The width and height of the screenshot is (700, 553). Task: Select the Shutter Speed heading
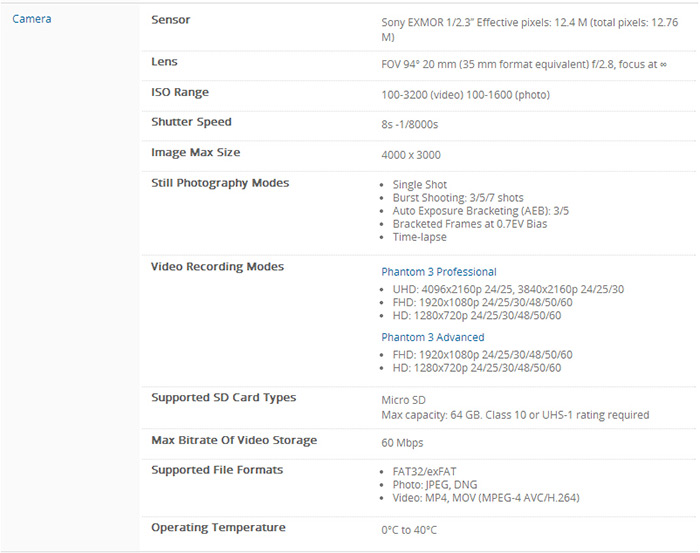click(191, 123)
